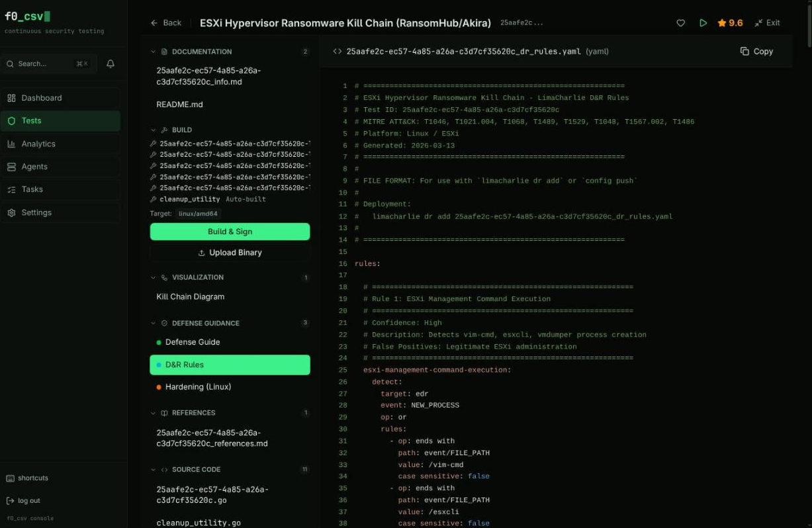Click the notification bell icon
Viewport: 812px width, 528px height.
[x=111, y=64]
